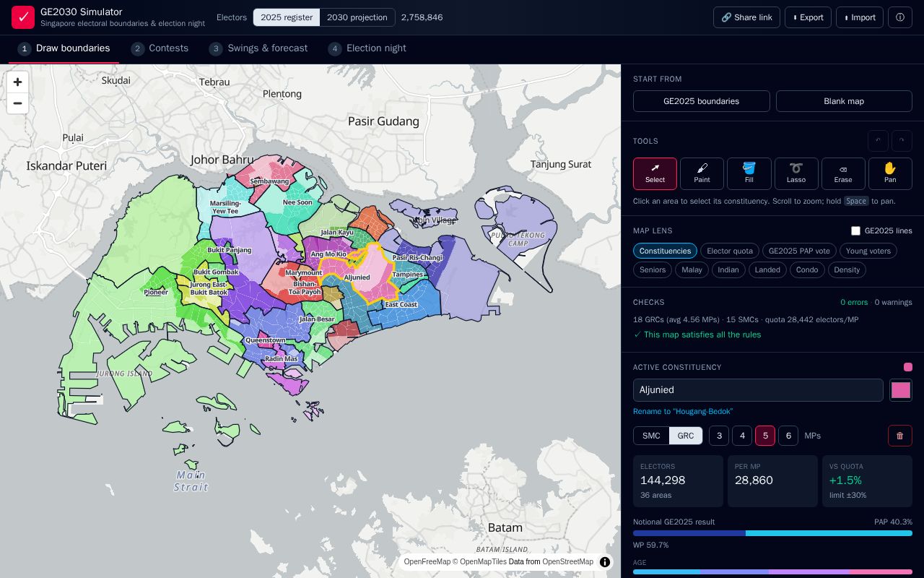
Task: Show the Density map lens
Action: coord(847,269)
